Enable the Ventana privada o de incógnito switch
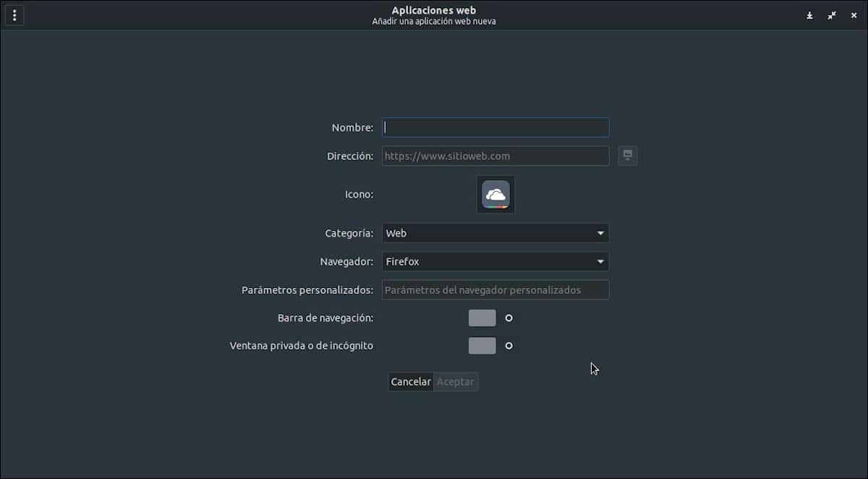This screenshot has width=868, height=479. pos(482,345)
